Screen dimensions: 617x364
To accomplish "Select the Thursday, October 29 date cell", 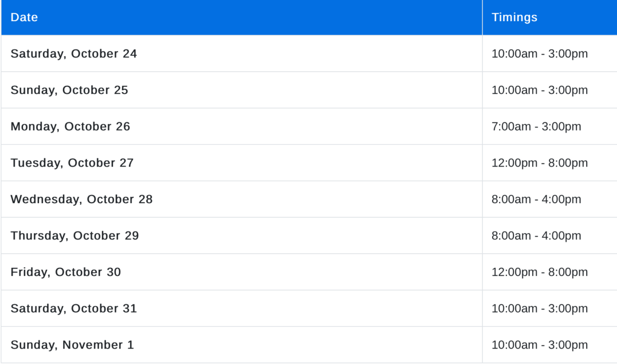I will pyautogui.click(x=75, y=235).
